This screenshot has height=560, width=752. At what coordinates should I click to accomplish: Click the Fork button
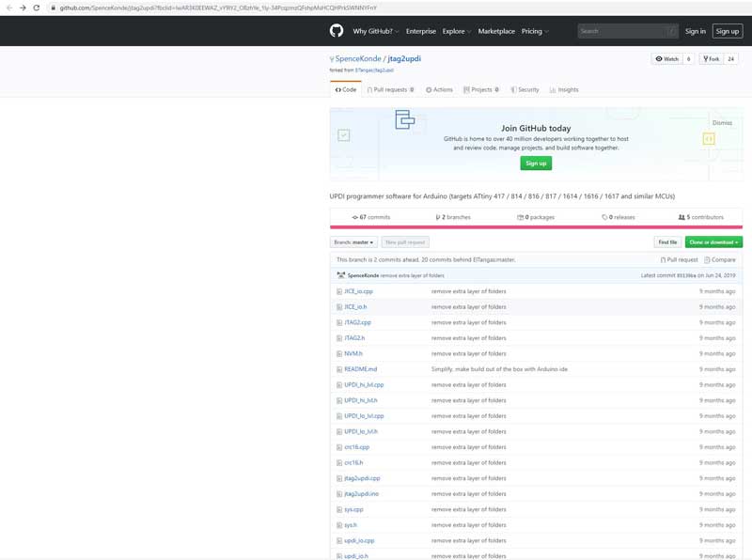(x=712, y=59)
